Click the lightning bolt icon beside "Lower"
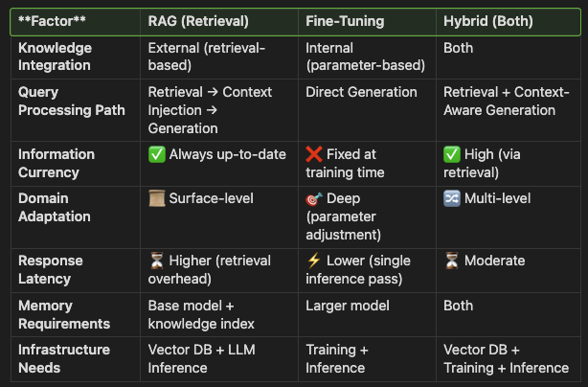This screenshot has height=387, width=588. [314, 261]
